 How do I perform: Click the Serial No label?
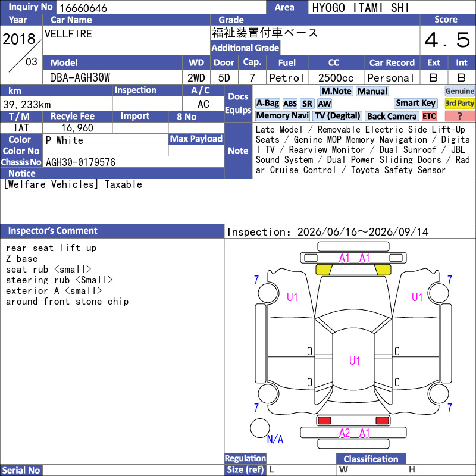pyautogui.click(x=21, y=470)
